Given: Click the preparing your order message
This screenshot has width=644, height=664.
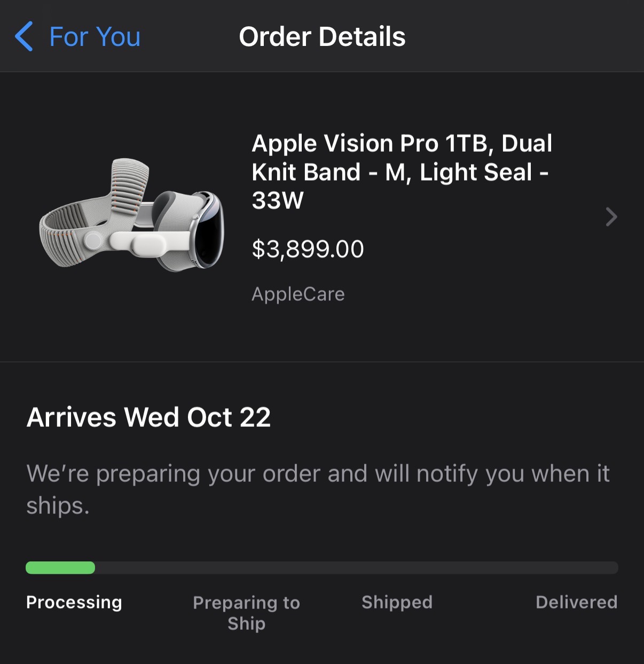Looking at the screenshot, I should coord(318,489).
